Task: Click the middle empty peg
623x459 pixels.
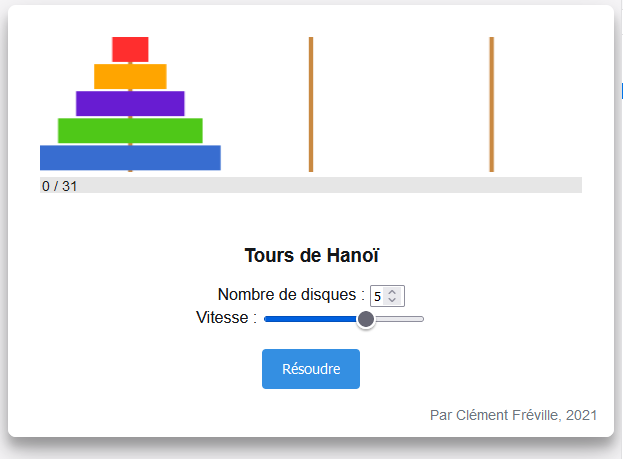Action: point(311,104)
